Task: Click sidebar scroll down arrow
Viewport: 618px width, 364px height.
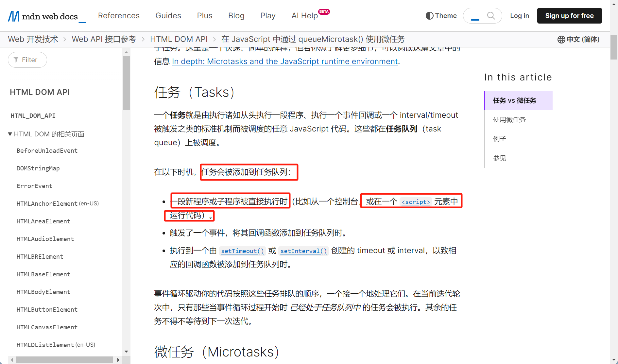Action: (x=126, y=352)
